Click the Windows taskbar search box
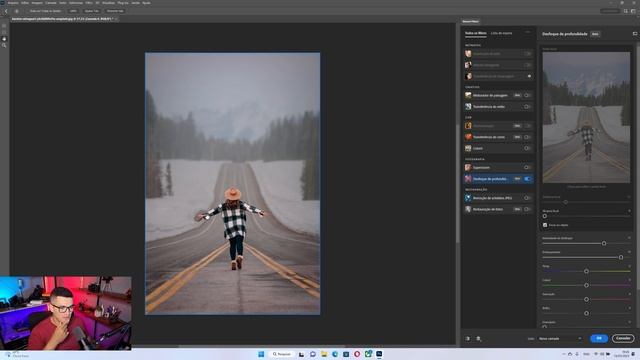 [282, 354]
